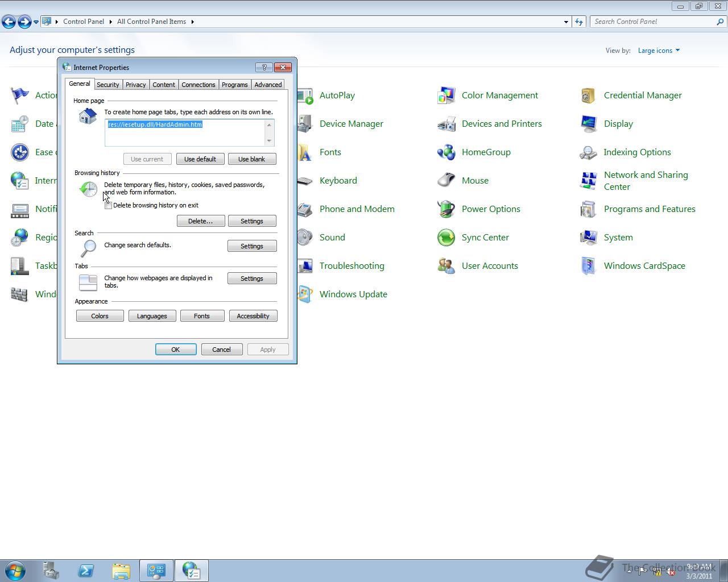Click the Accessibility button
Viewport: 728px width, 582px height.
coord(253,316)
